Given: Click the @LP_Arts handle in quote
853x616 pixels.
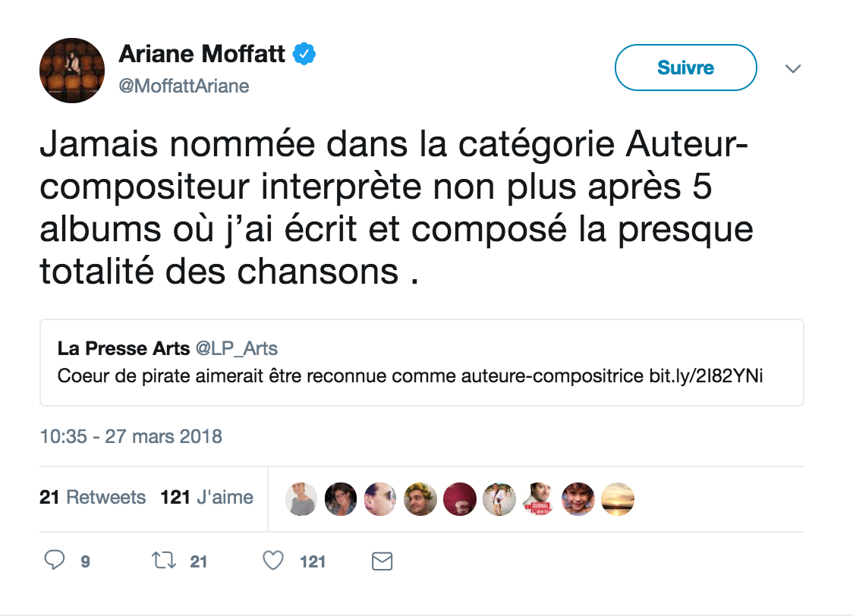Looking at the screenshot, I should tap(237, 348).
